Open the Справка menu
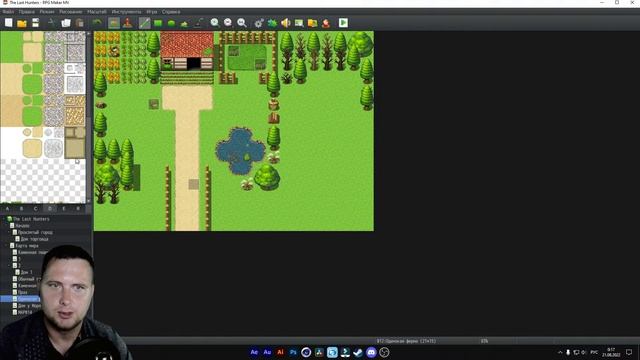This screenshot has width=640, height=360. pos(171,12)
